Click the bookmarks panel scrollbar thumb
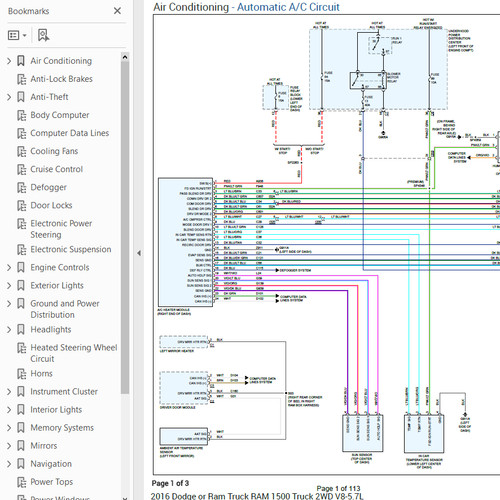 tap(125, 227)
